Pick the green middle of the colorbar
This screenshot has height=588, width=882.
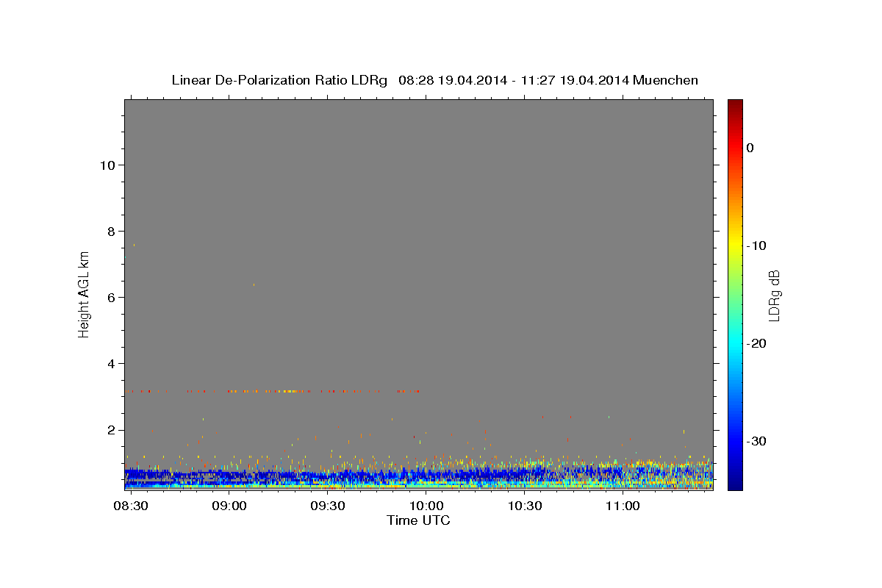[x=735, y=294]
